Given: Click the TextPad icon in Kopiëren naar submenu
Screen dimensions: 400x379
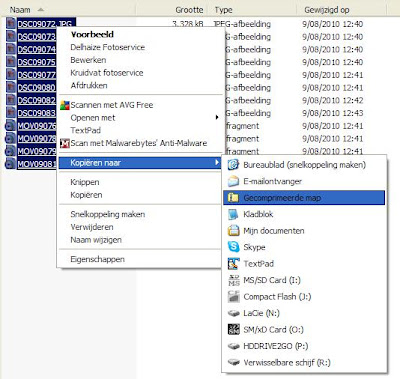Looking at the screenshot, I should 233,264.
